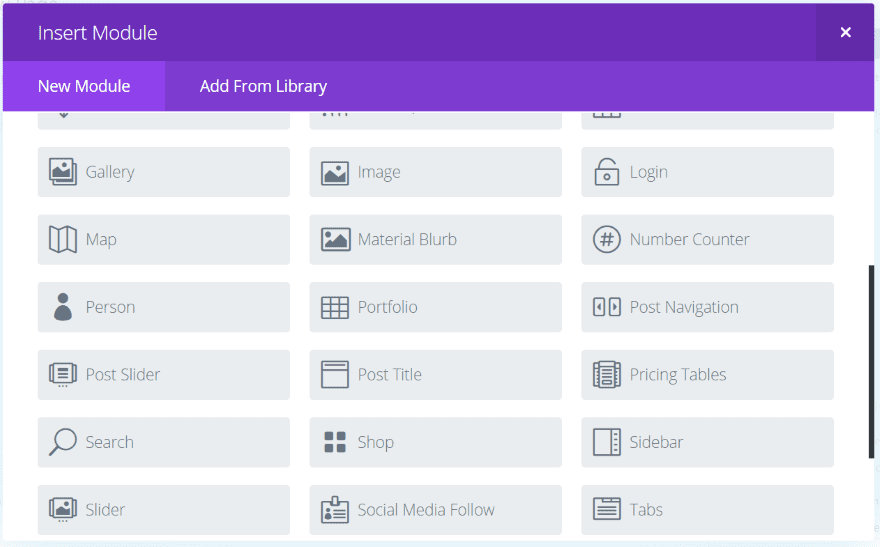Click the Login padlock icon

[606, 172]
